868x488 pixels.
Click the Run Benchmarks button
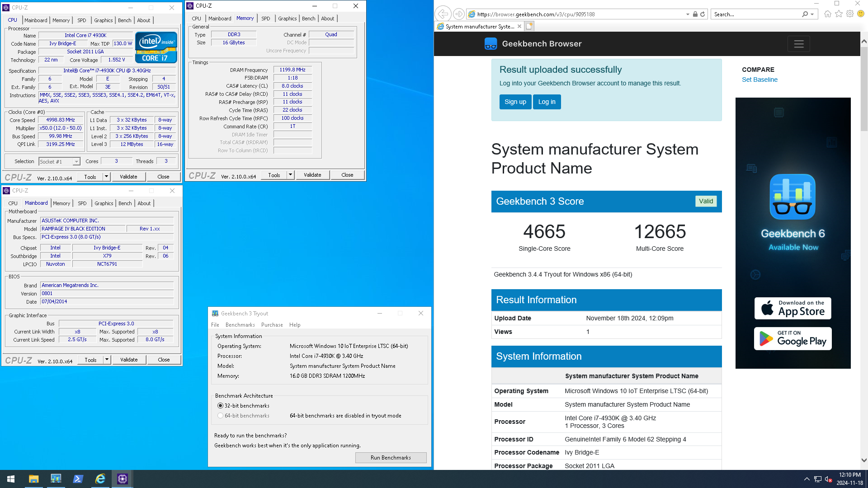391,458
